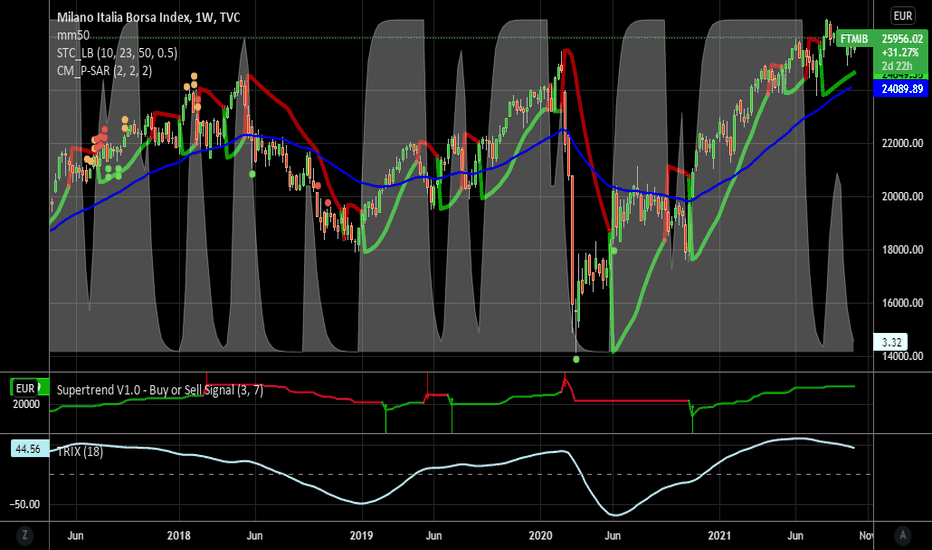Open the EUR currency selector at top right
The height and width of the screenshot is (550, 932).
pyautogui.click(x=902, y=16)
